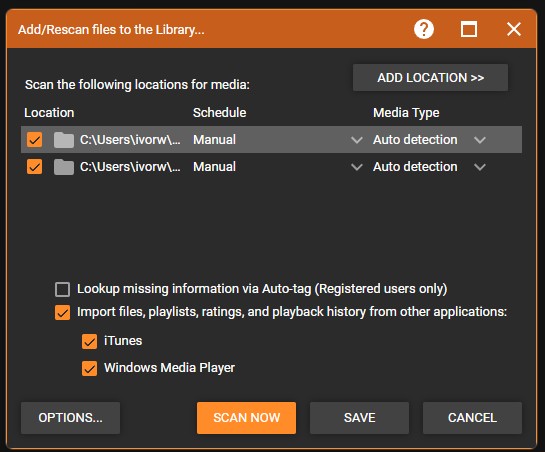Maximize the Add/Rescan dialog window
Viewport: 545px width, 452px height.
(469, 29)
